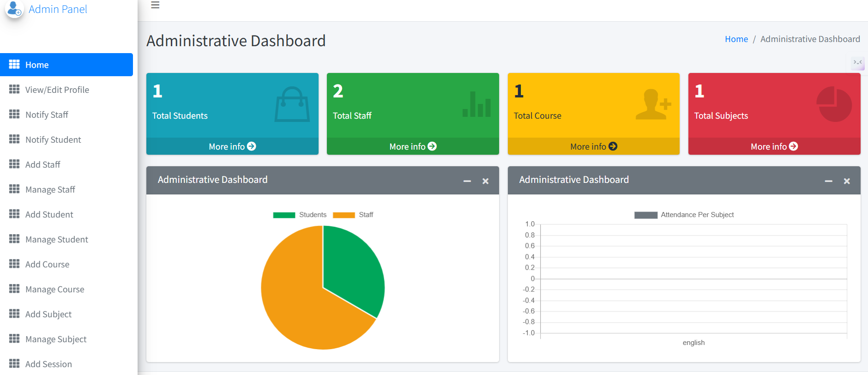Image resolution: width=868 pixels, height=375 pixels.
Task: Select Add Course from sidebar menu
Action: (47, 264)
